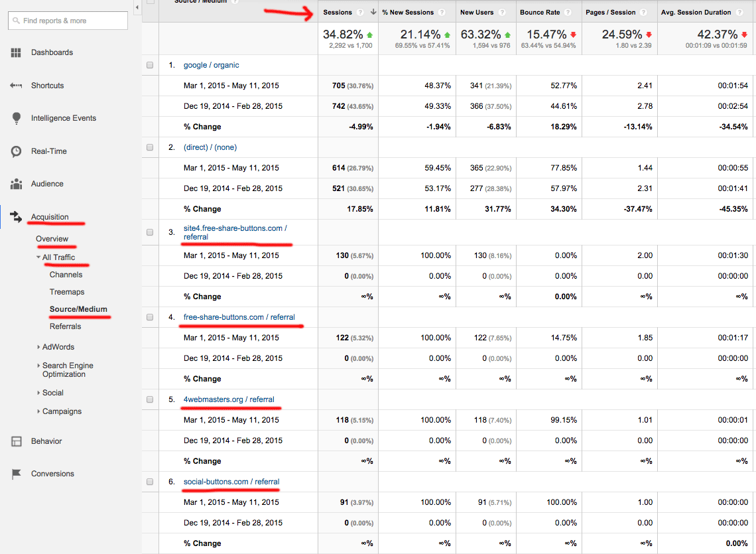The image size is (756, 554).
Task: Open the google / organic source link
Action: 211,65
